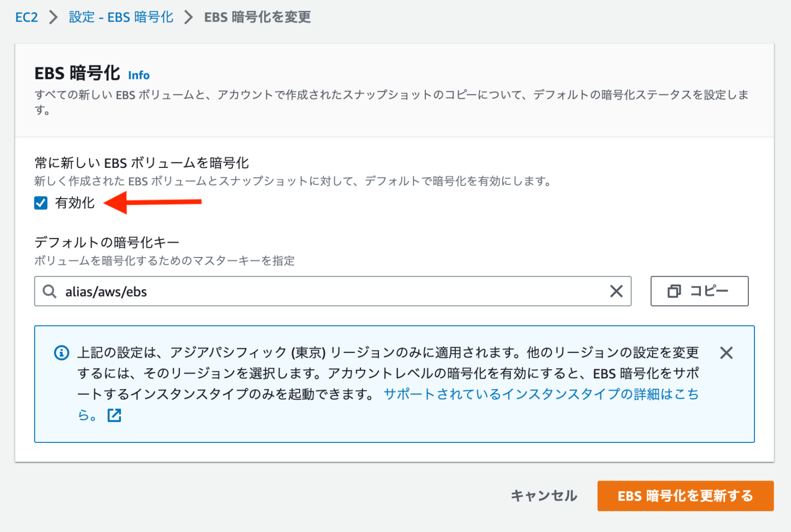Click the search magnifier icon in the key field
Image resolution: width=791 pixels, height=532 pixels.
pyautogui.click(x=49, y=291)
